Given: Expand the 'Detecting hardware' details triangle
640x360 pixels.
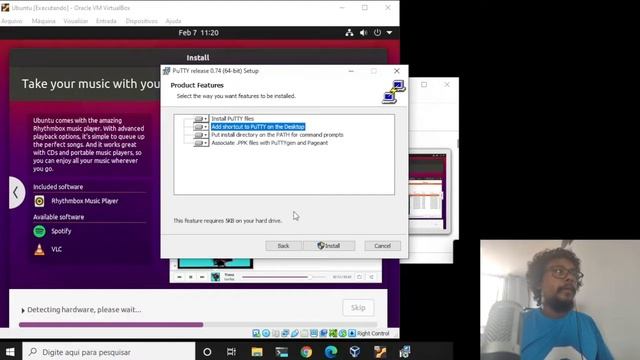Looking at the screenshot, I should [x=23, y=311].
